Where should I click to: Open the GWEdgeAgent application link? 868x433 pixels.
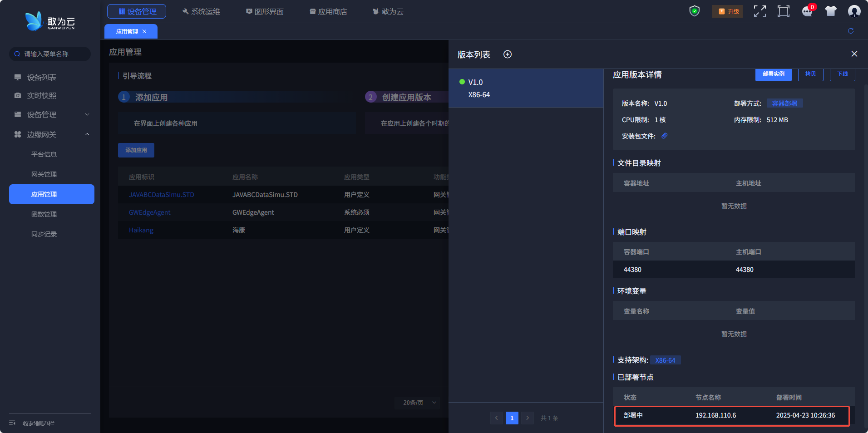point(149,212)
